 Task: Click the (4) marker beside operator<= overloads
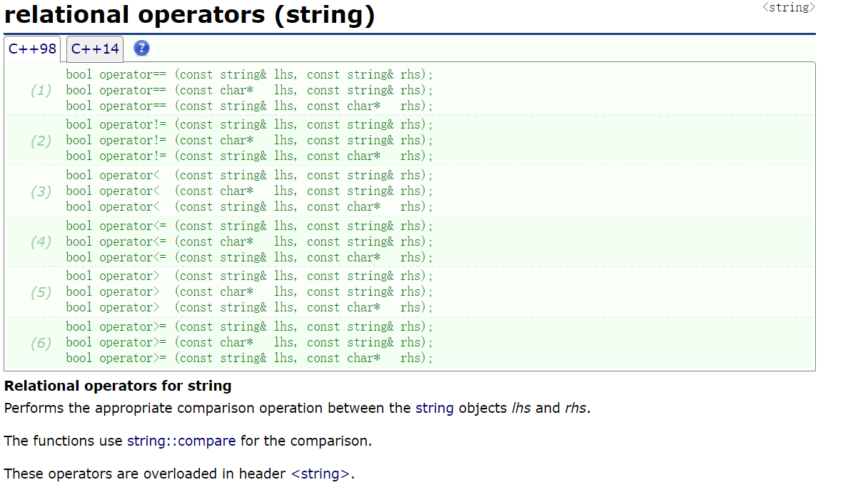pyautogui.click(x=41, y=241)
